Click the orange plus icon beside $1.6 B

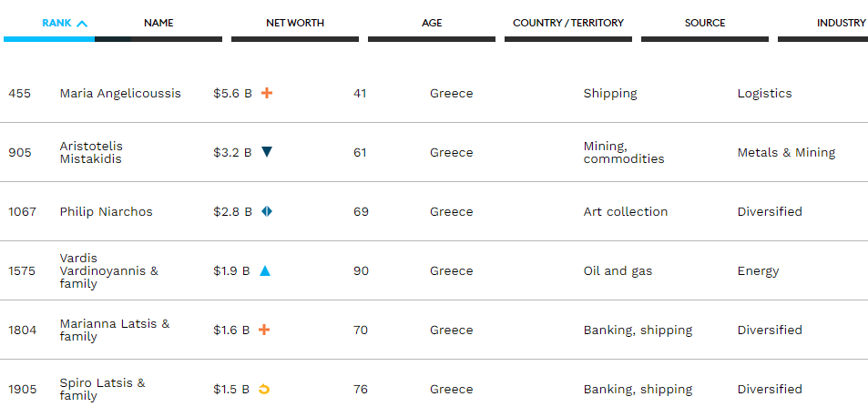point(265,330)
